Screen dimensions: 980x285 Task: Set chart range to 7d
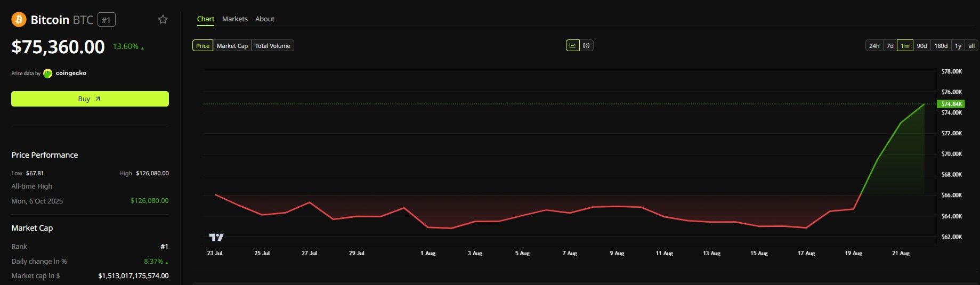pos(890,46)
